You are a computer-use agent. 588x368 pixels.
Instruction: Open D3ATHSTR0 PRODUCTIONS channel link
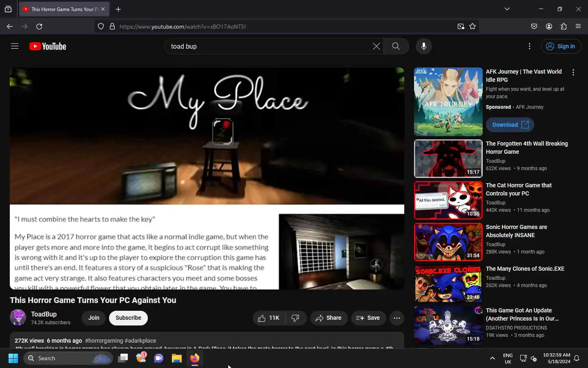[516, 328]
